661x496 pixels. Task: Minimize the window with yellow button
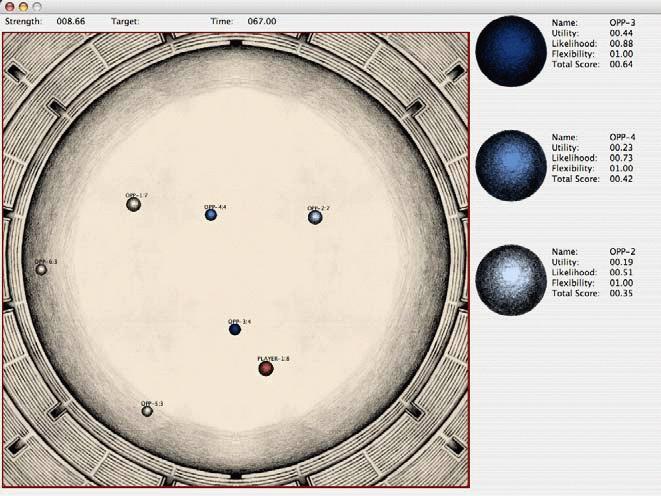pos(23,6)
